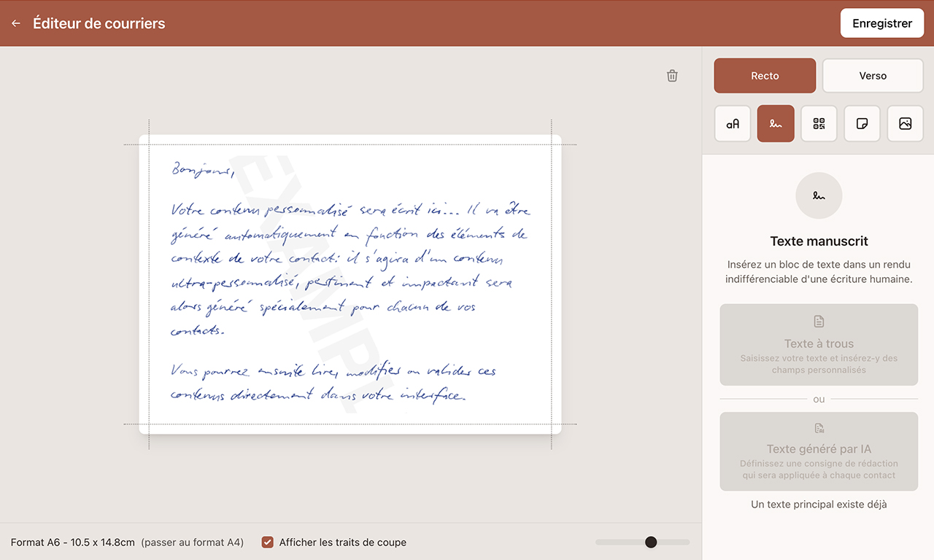Image resolution: width=934 pixels, height=560 pixels.
Task: Click the Enregistrer button
Action: tap(881, 23)
